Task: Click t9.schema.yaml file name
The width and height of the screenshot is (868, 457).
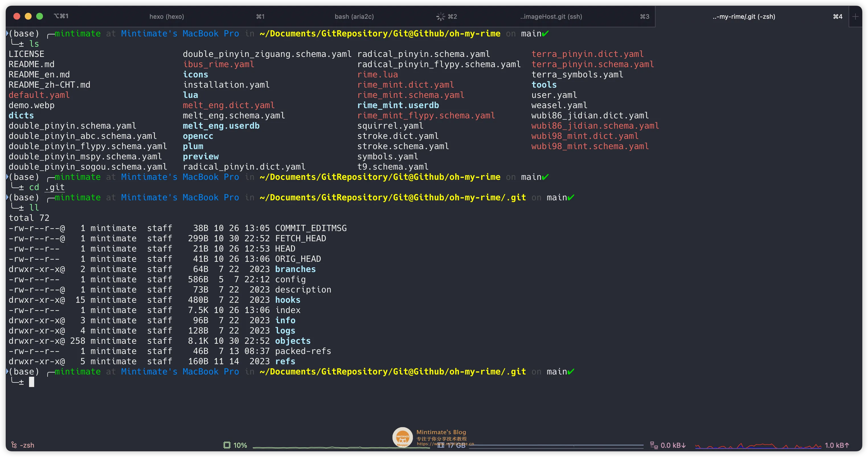Action: tap(393, 167)
